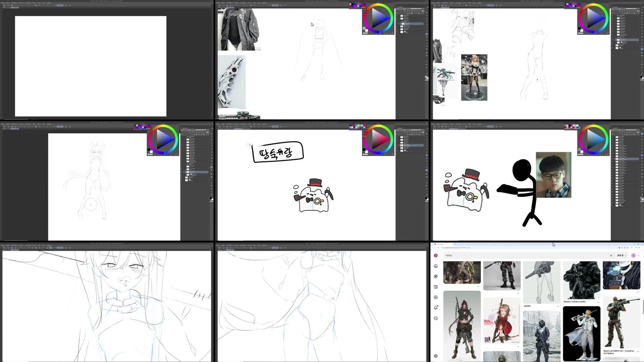Open the Pinterest settings gear icon
The width and height of the screenshot is (644, 362).
pos(435,356)
